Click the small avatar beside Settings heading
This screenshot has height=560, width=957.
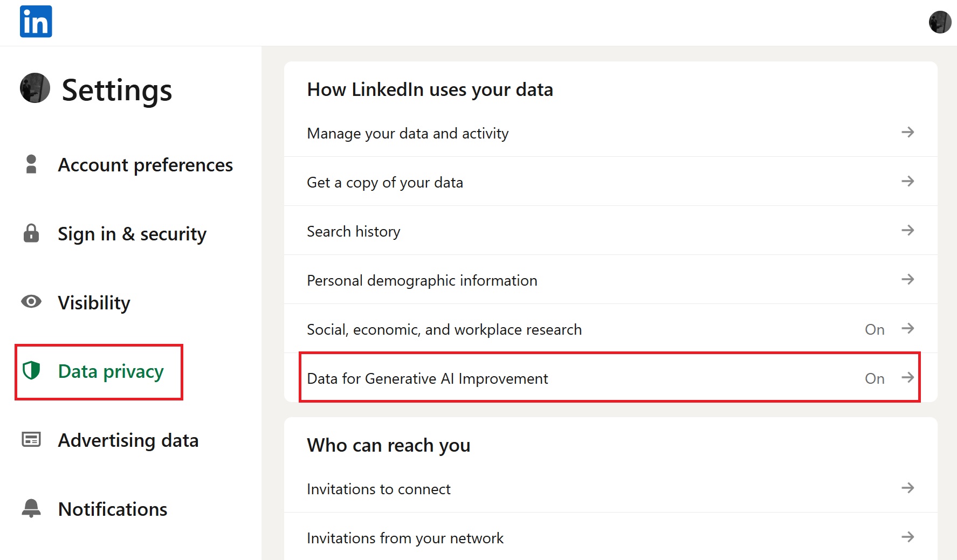[35, 88]
